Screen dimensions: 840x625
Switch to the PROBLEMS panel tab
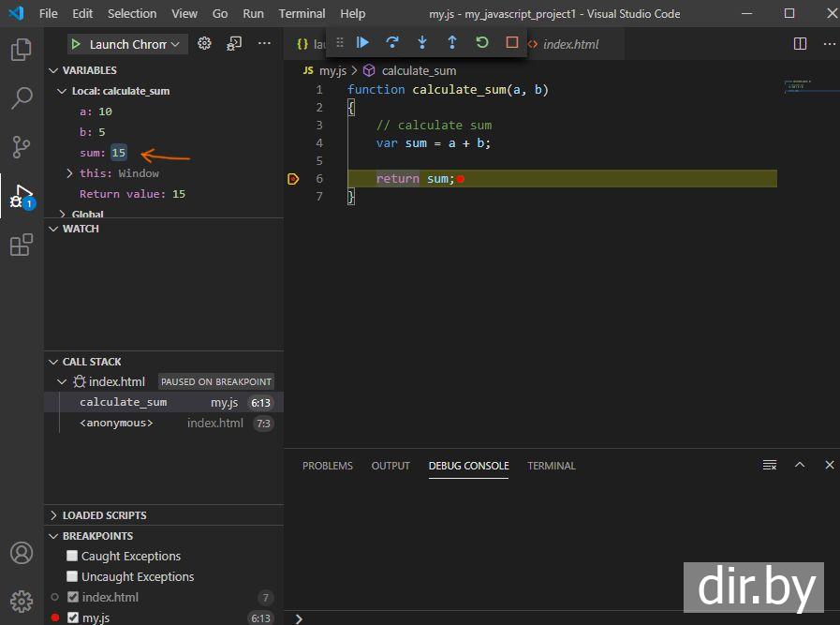point(327,466)
